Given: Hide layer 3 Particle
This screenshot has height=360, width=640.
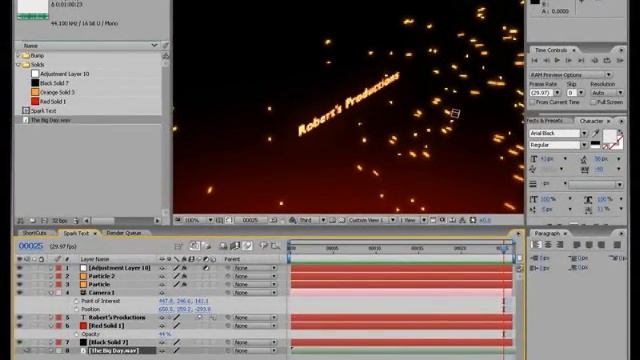Looking at the screenshot, I should pos(19,284).
